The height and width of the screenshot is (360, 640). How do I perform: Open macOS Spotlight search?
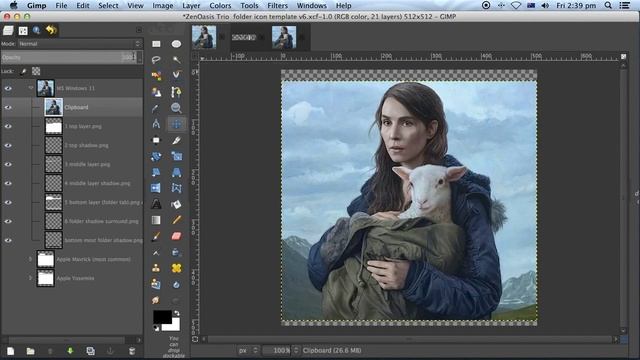(608, 5)
